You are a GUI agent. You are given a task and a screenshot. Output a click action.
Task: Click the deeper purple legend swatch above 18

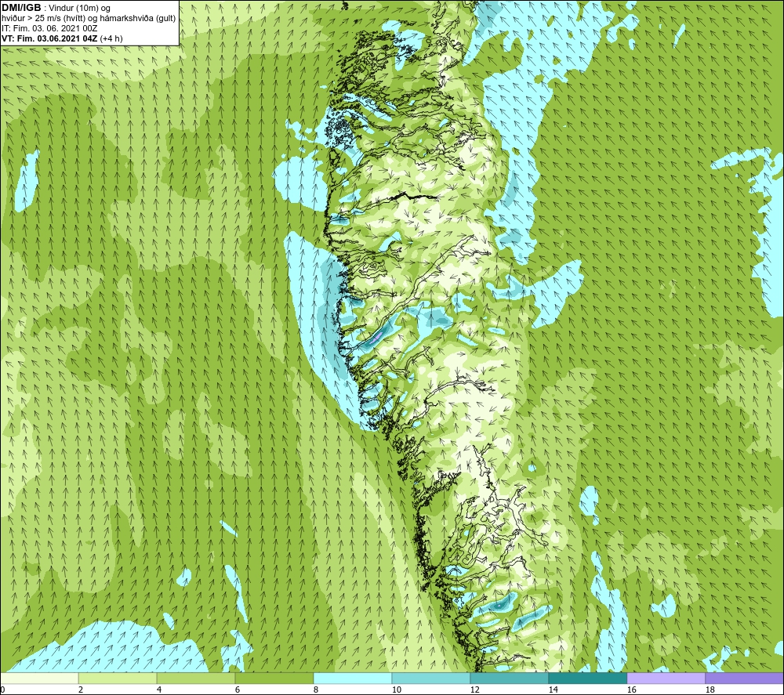[x=744, y=679]
